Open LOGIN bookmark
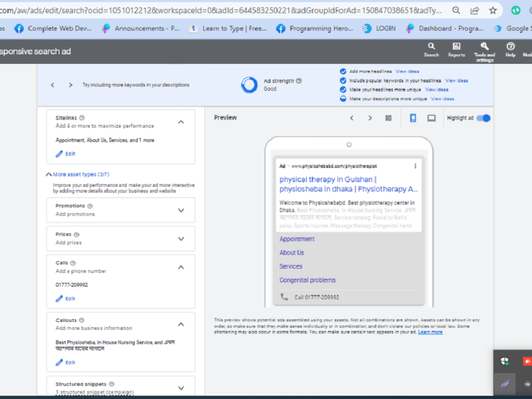The height and width of the screenshot is (399, 532). (379, 29)
